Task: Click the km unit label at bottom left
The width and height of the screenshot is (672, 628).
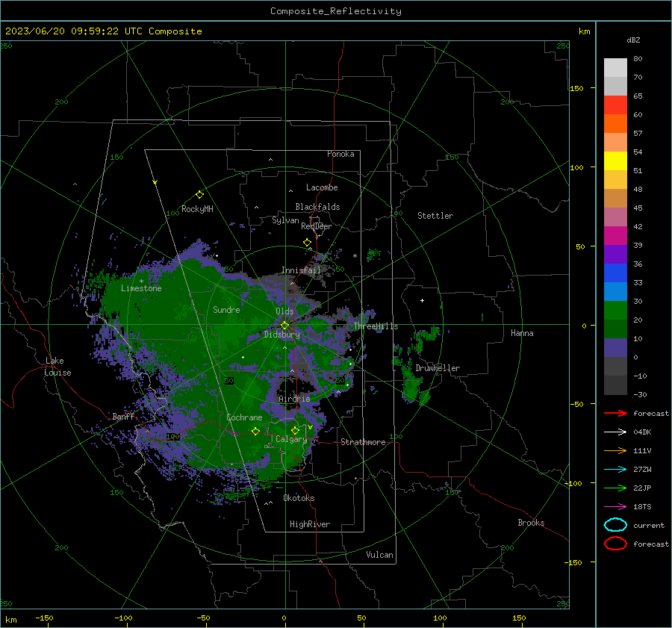Action: [x=10, y=620]
